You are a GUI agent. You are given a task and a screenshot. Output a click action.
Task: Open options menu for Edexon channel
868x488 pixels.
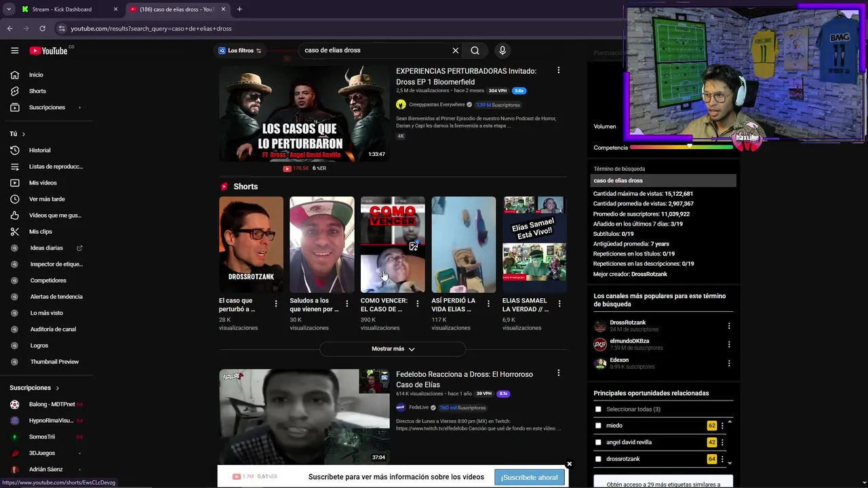click(x=729, y=363)
